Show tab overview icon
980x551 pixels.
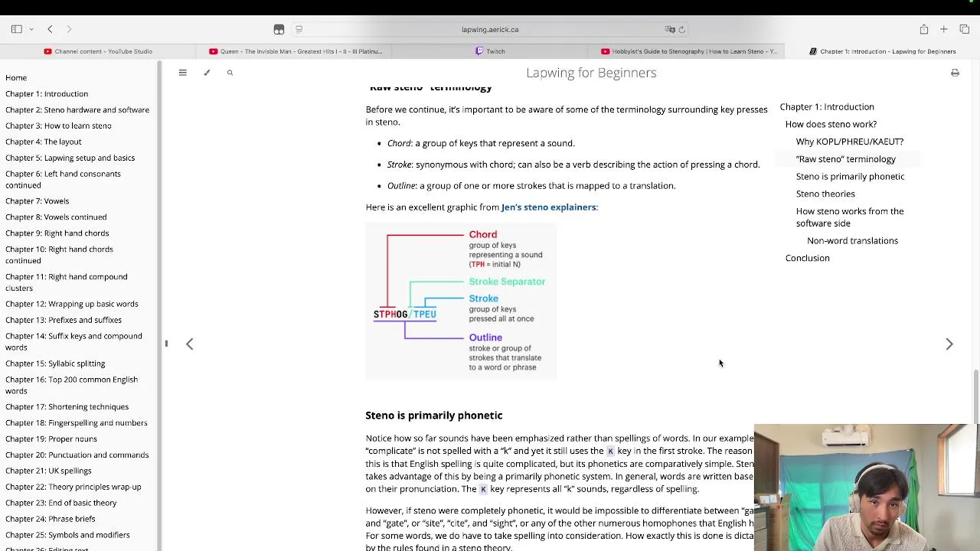pos(964,29)
